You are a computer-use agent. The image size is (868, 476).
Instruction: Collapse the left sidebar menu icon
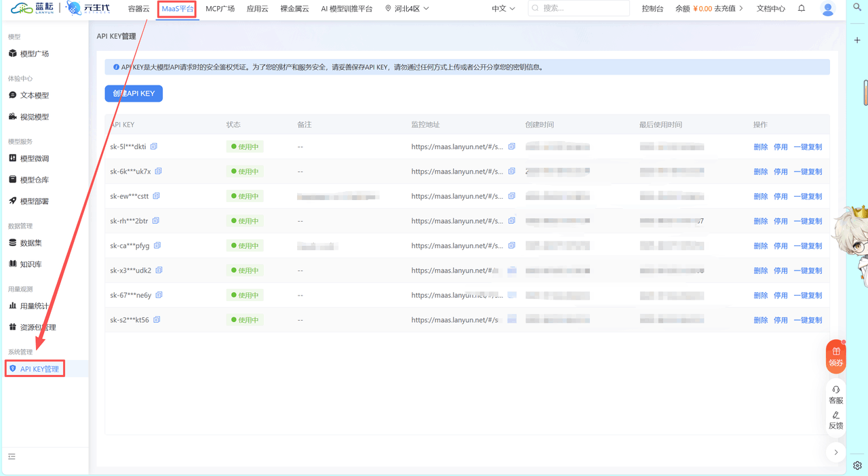pos(12,457)
